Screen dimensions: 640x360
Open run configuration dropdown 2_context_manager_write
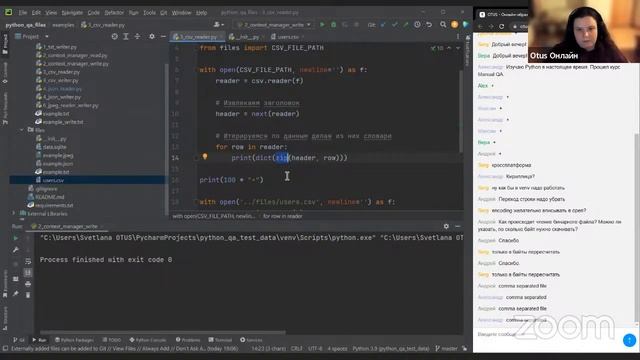pyautogui.click(x=274, y=25)
